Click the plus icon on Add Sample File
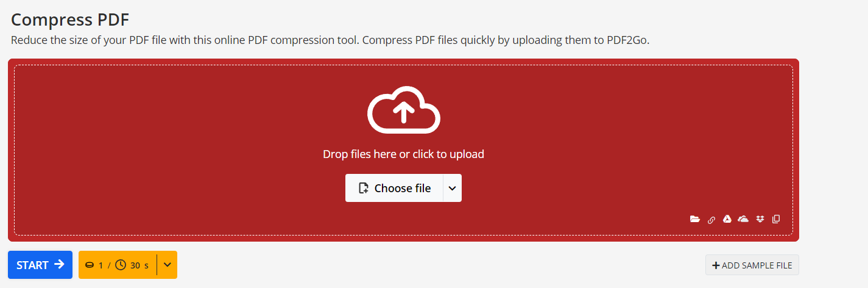The image size is (868, 288). pos(716,265)
